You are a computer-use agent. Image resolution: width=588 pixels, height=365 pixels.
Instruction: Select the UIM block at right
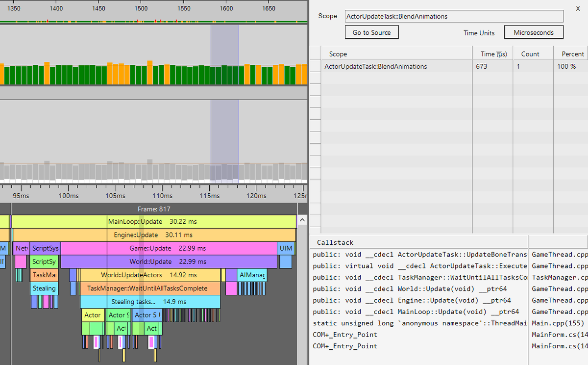(286, 248)
